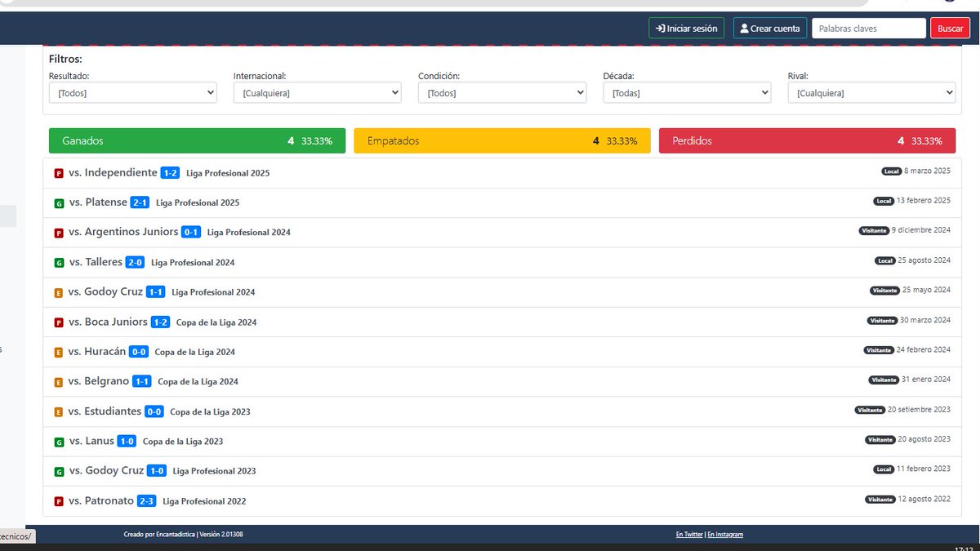Click Copa de la Liga 2023 in Lanus row

pos(183,442)
